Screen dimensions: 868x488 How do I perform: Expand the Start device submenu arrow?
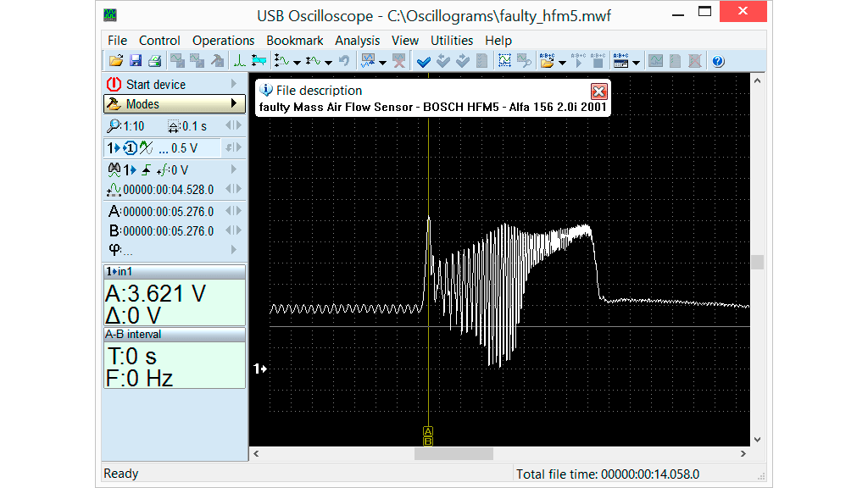point(234,84)
